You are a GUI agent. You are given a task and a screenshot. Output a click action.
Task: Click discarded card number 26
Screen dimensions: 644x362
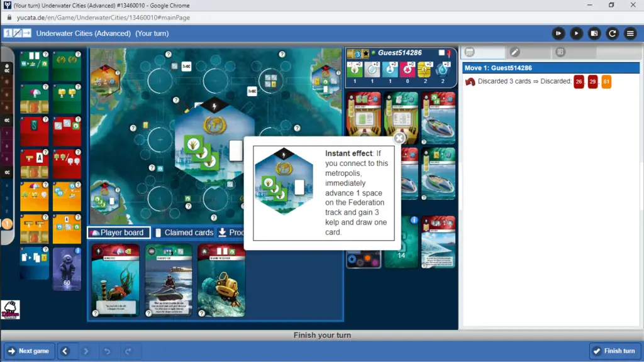tap(579, 81)
